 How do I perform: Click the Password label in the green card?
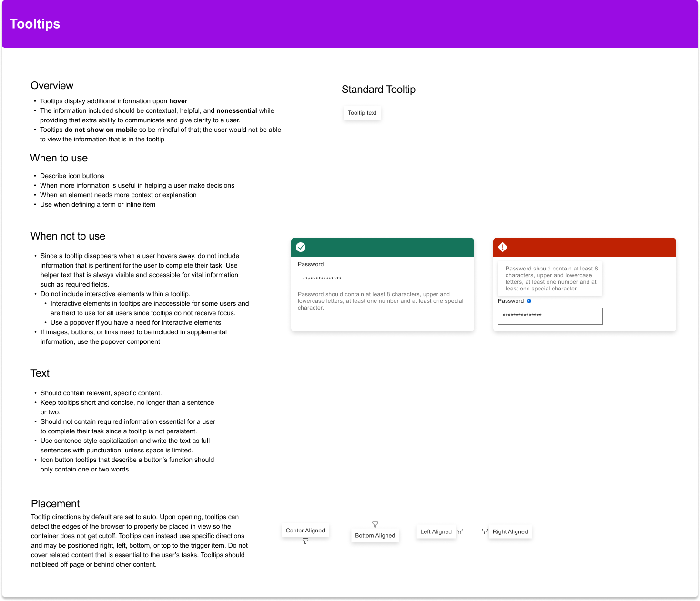pyautogui.click(x=311, y=264)
